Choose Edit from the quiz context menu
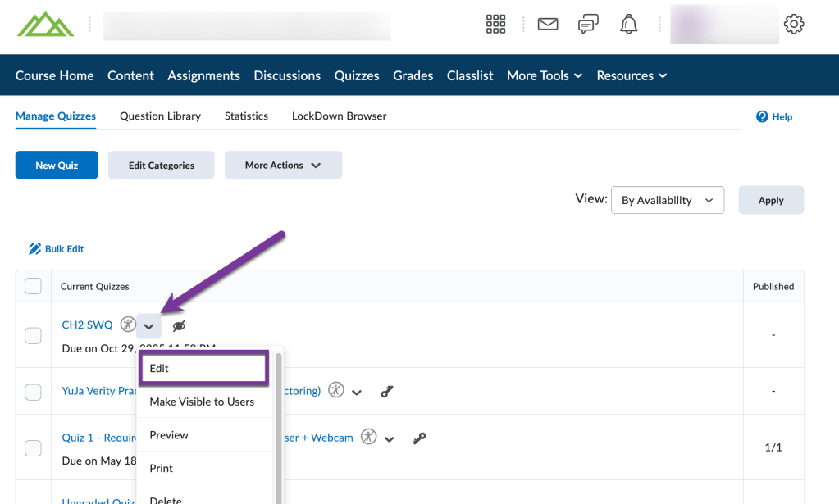Image resolution: width=839 pixels, height=504 pixels. pyautogui.click(x=203, y=369)
